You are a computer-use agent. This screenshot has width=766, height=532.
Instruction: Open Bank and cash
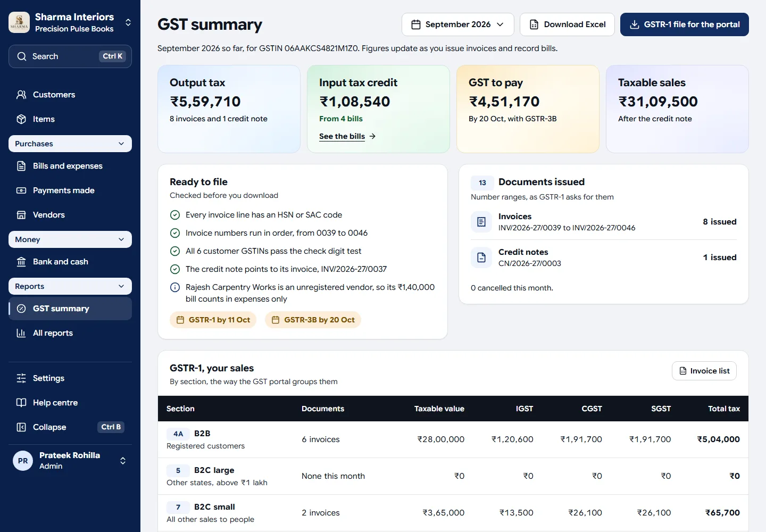coord(70,262)
